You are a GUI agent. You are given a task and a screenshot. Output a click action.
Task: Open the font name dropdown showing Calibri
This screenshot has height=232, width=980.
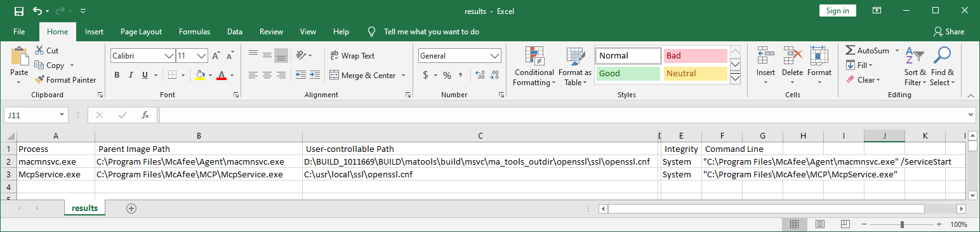(169, 56)
